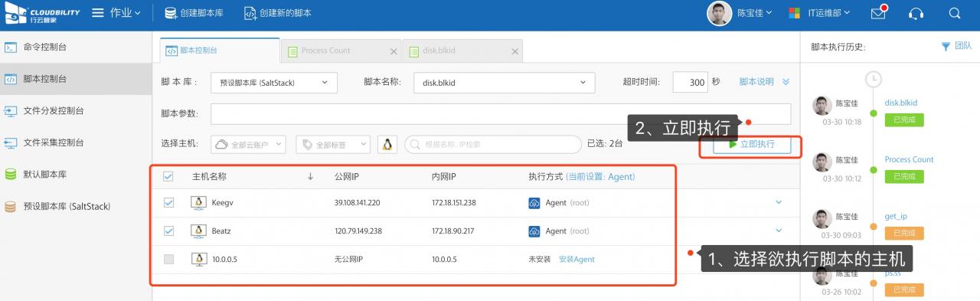Open the search magnifier icon
The image size is (980, 301).
pyautogui.click(x=954, y=13)
